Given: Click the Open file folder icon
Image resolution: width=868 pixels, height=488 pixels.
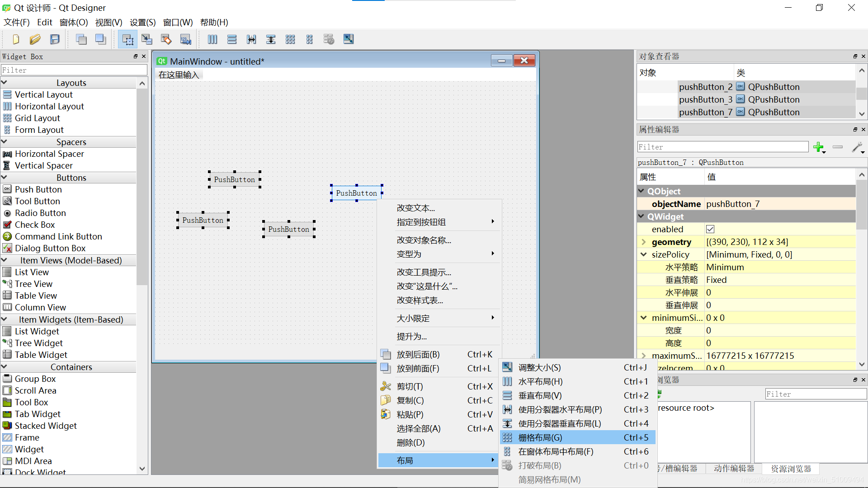Looking at the screenshot, I should [35, 39].
